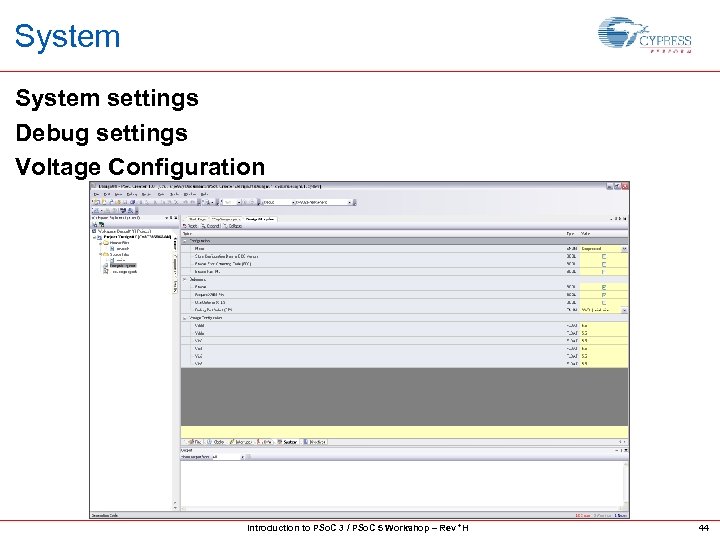Close the Workspace Explorer panel
The image size is (720, 540).
[x=176, y=218]
